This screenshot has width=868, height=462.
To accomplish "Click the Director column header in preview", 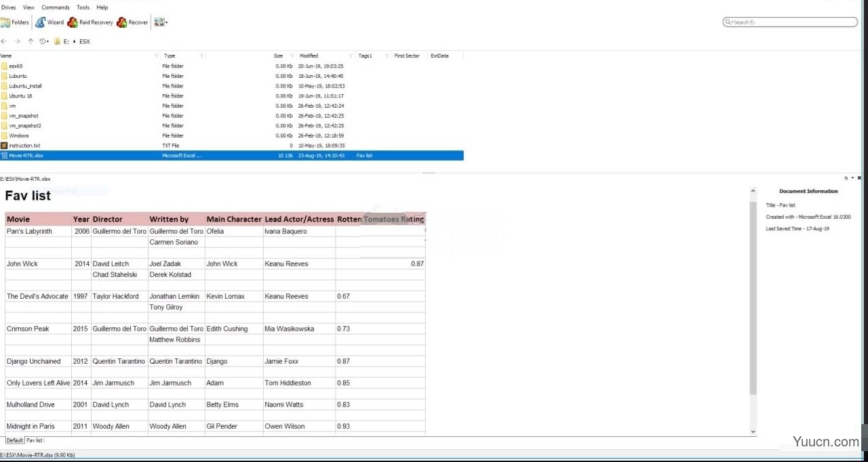I will (x=119, y=219).
